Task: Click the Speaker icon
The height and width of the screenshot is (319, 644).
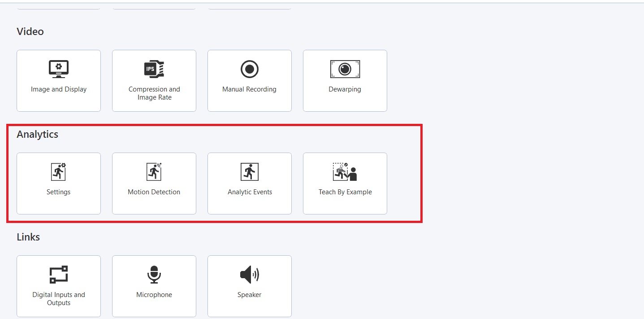Action: click(250, 275)
